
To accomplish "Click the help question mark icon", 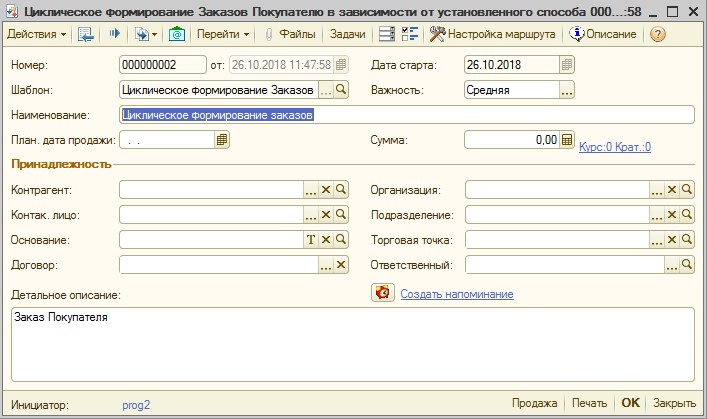I will pos(658,34).
